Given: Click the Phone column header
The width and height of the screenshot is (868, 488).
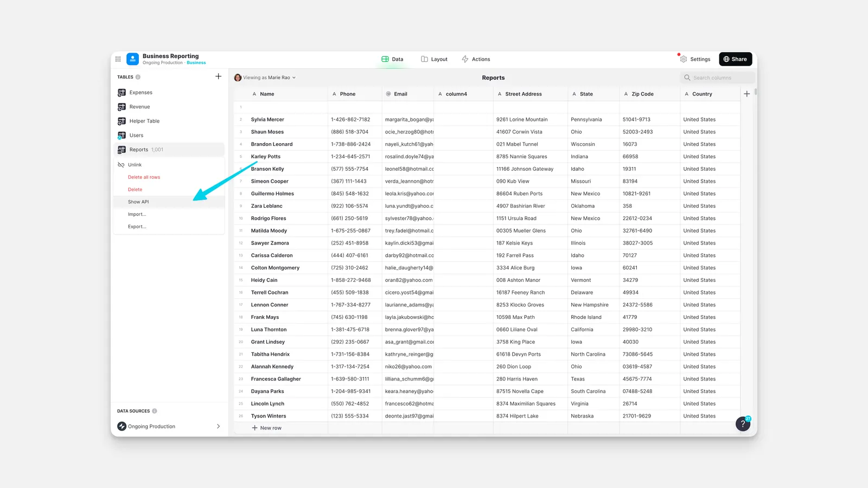Looking at the screenshot, I should pos(355,94).
